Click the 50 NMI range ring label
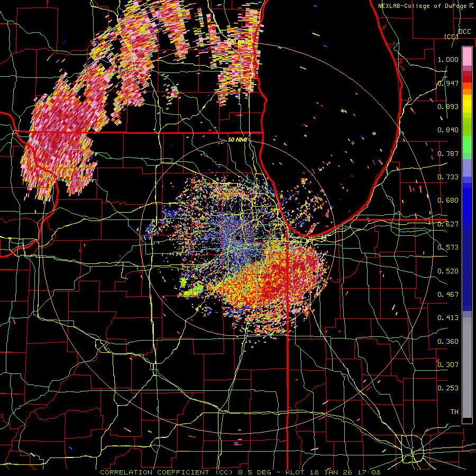Image resolution: width=476 pixels, height=476 pixels. pos(237,140)
